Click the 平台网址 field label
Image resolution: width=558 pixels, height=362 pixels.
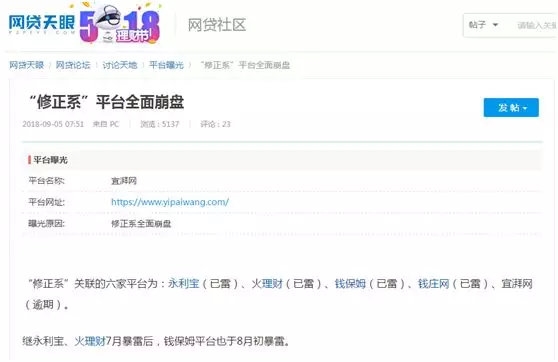pos(46,202)
